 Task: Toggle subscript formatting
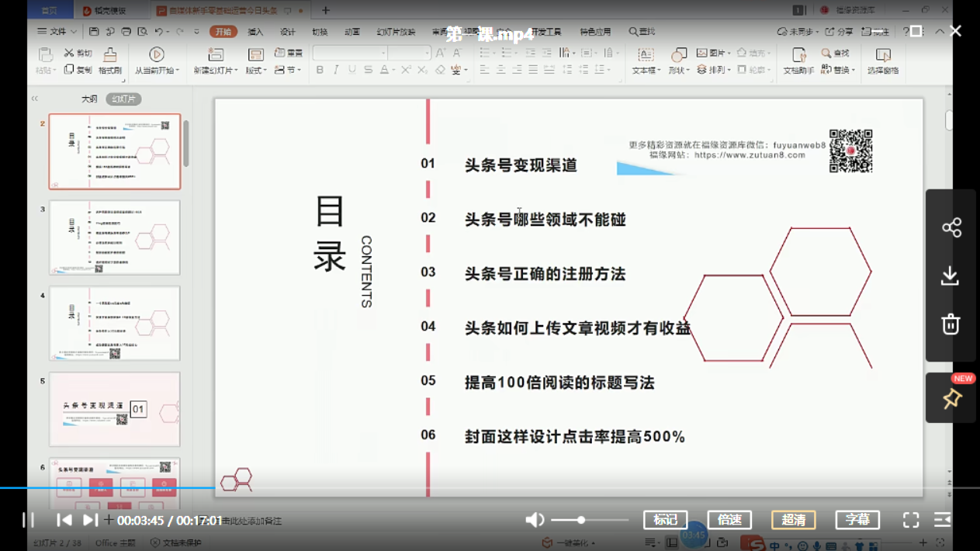coord(422,70)
